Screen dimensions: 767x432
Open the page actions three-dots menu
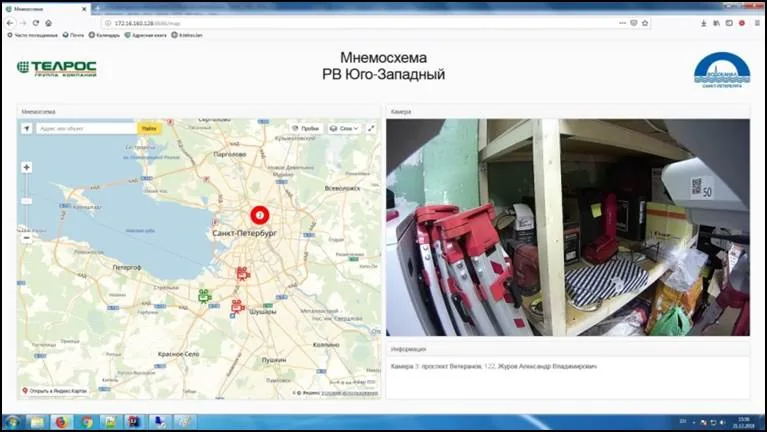pos(622,23)
